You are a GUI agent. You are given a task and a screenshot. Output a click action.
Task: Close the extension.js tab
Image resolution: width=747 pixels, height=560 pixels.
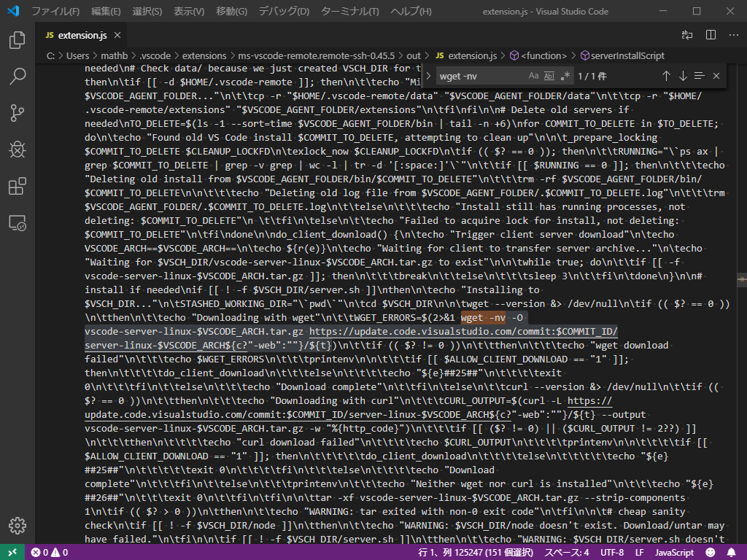coord(117,35)
